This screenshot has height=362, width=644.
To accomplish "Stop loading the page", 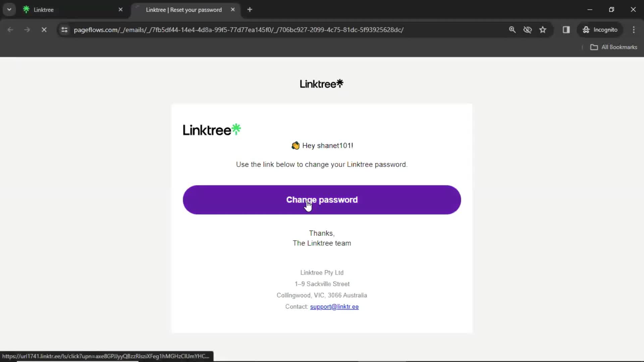I will (44, 30).
